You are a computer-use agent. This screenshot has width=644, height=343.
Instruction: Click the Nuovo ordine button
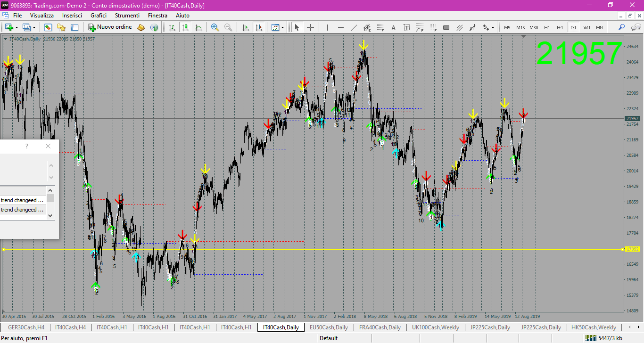tap(110, 27)
